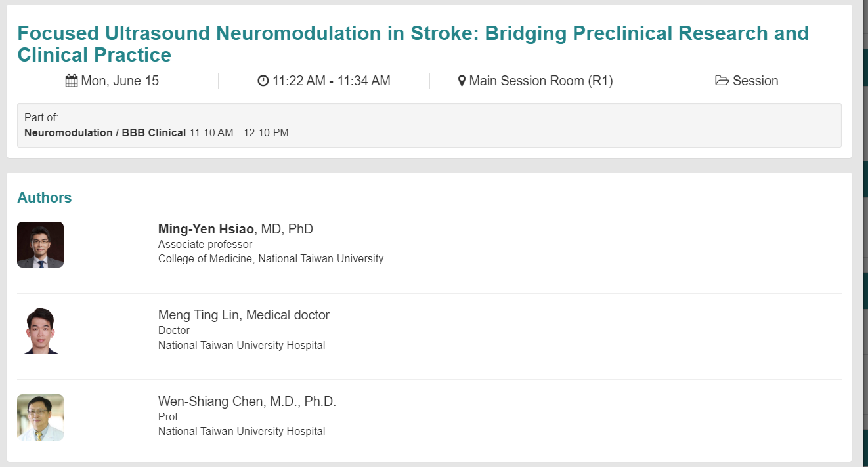Image resolution: width=868 pixels, height=467 pixels.
Task: Click the 11:22 AM - 11:34 AM time text
Action: [332, 81]
